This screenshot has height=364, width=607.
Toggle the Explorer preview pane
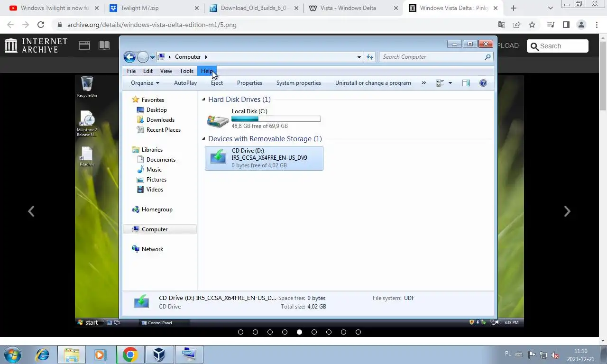click(x=466, y=83)
